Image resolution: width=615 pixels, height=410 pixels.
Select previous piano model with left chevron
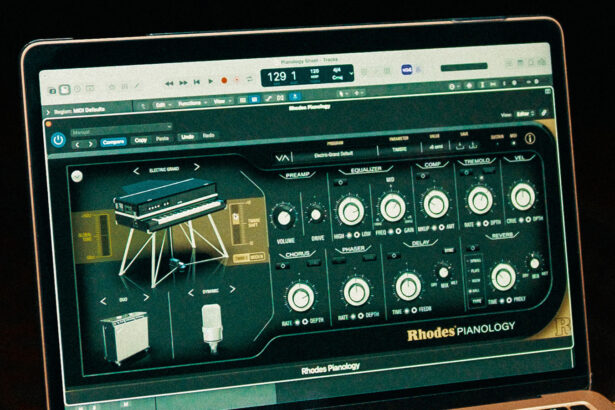[x=136, y=171]
